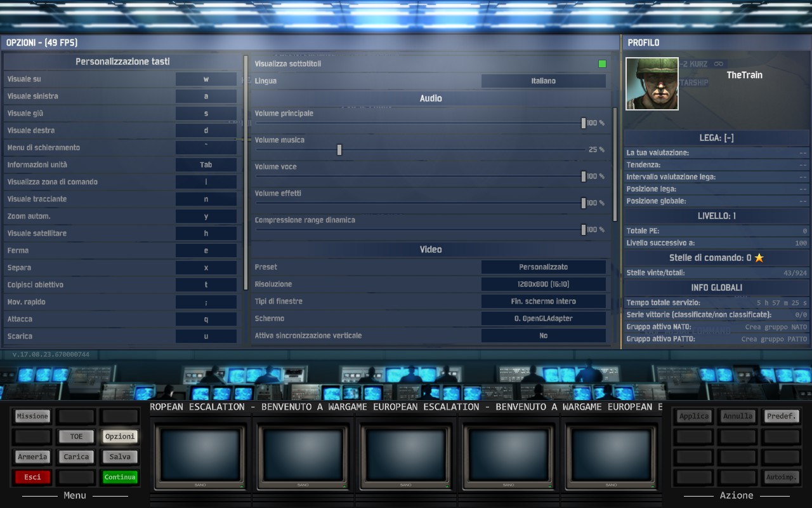Rebind the Visuale su key w
Viewport: 812px width, 508px height.
(x=206, y=79)
